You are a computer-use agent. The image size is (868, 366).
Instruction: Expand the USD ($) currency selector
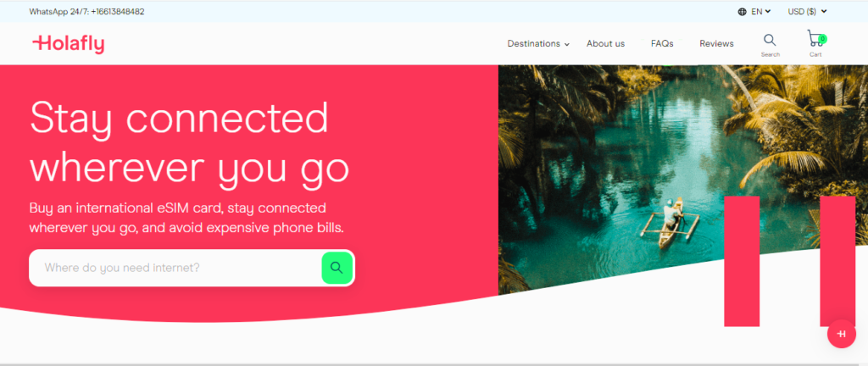point(807,12)
